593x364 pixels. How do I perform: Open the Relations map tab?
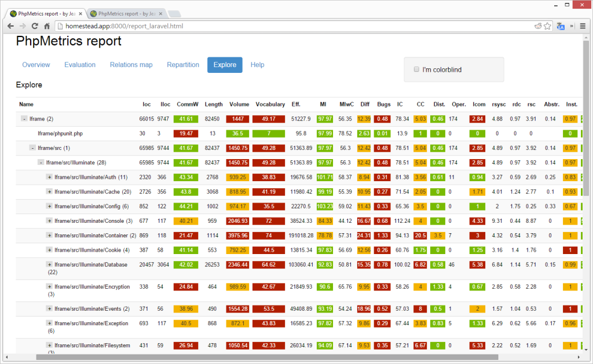tap(131, 65)
